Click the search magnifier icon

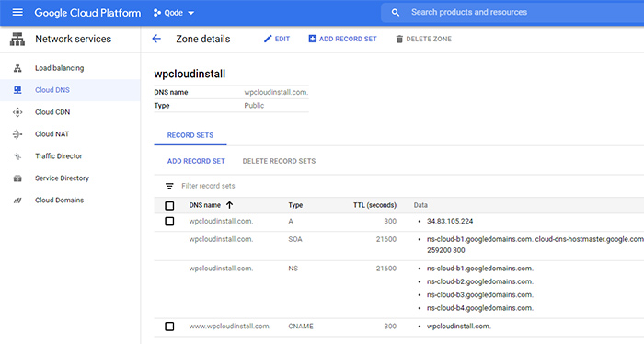tap(395, 13)
